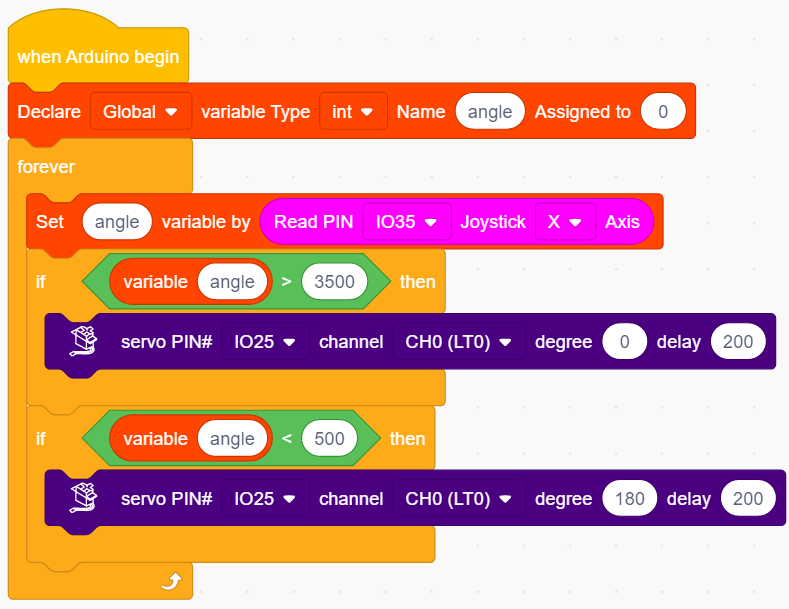Open the Joystick X axis dropdown
The height and width of the screenshot is (609, 789).
(566, 222)
